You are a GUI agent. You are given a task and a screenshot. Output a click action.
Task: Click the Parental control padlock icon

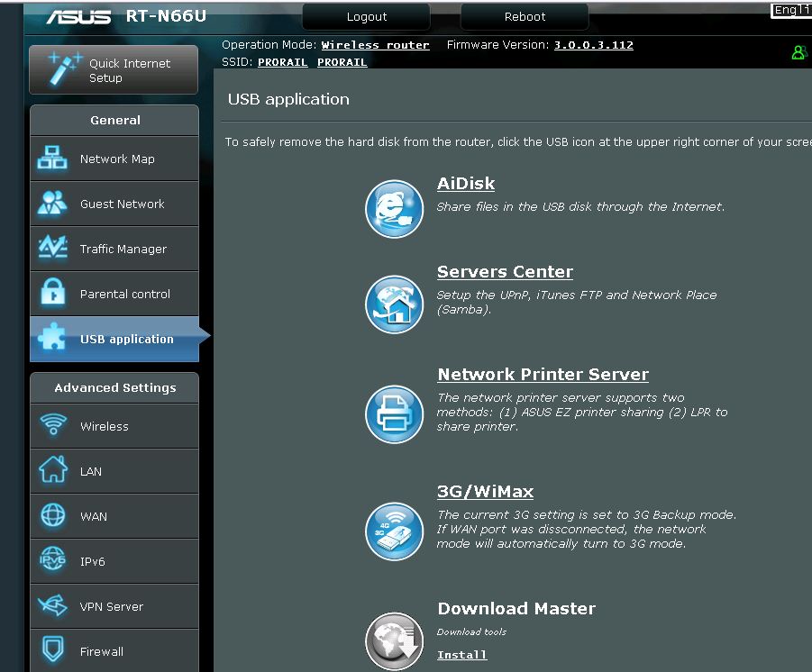[x=52, y=293]
